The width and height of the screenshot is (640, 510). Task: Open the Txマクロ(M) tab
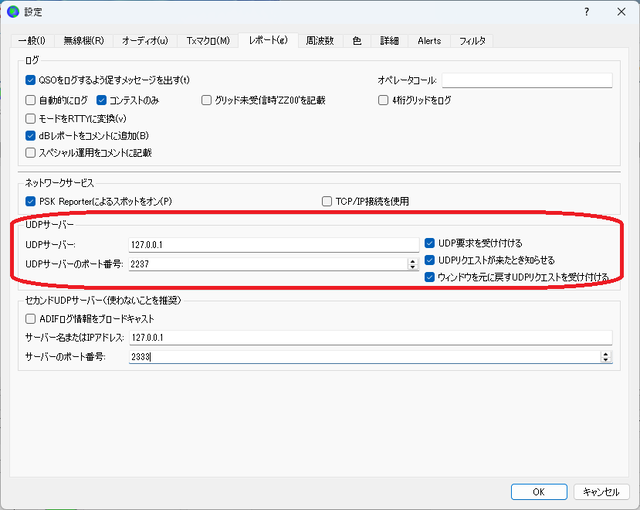pos(208,41)
